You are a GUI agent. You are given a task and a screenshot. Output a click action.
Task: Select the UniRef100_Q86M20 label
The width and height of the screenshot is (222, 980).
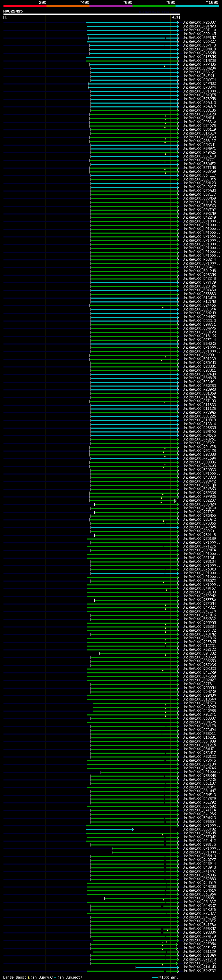pyautogui.click(x=199, y=504)
